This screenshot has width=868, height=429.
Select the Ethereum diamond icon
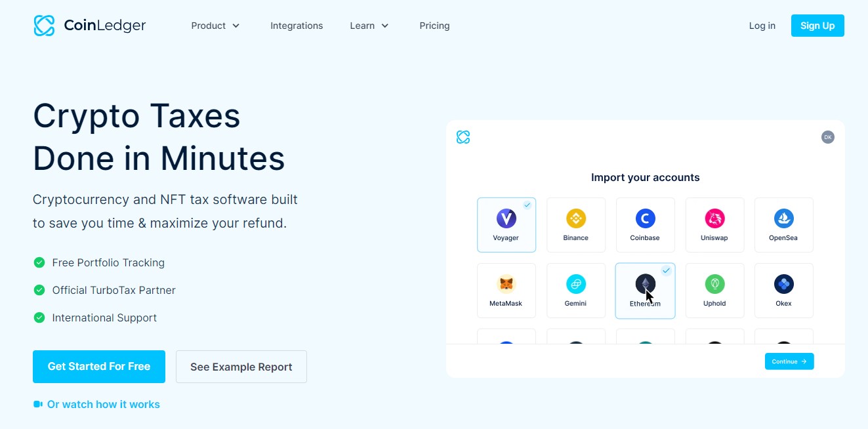(x=645, y=283)
